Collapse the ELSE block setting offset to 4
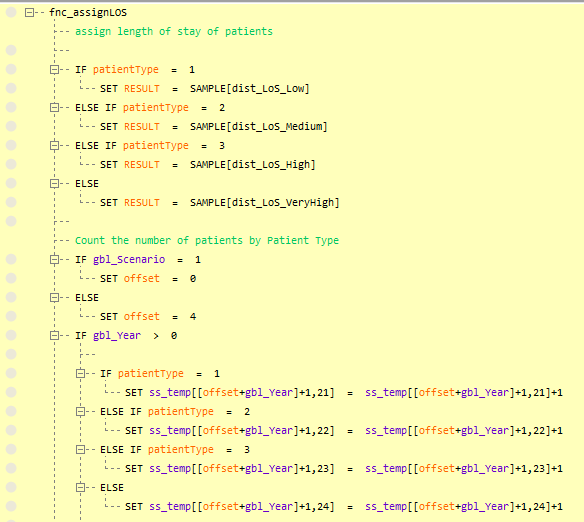The width and height of the screenshot is (584, 522). pyautogui.click(x=54, y=297)
